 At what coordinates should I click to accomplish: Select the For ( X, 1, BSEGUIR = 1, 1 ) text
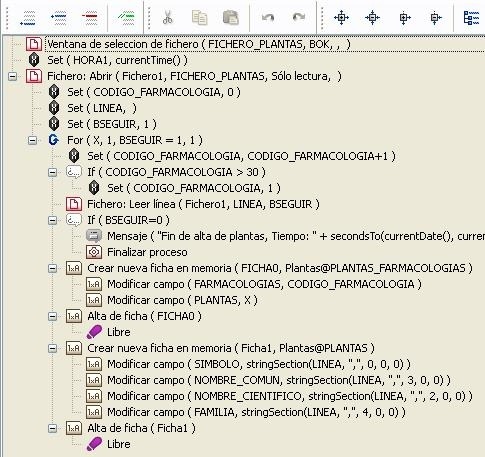[135, 140]
